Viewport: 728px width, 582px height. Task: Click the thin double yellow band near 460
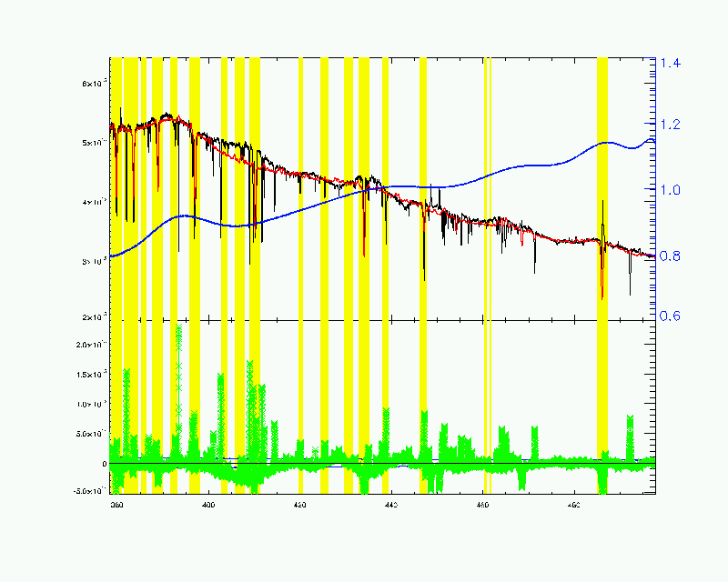coord(488,276)
